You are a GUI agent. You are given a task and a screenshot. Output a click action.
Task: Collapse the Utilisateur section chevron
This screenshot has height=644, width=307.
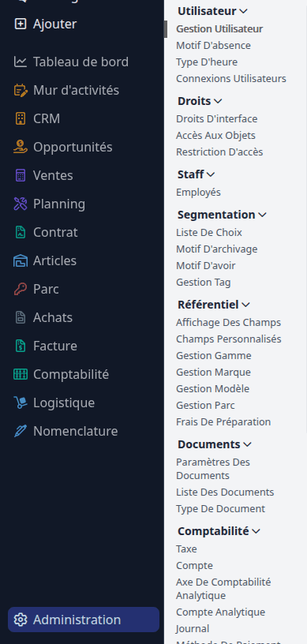243,12
